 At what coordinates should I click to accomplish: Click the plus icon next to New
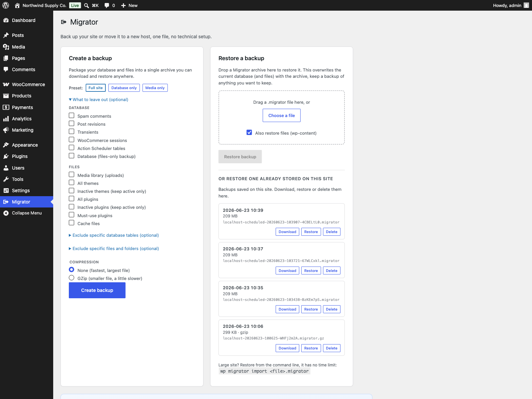[123, 5]
